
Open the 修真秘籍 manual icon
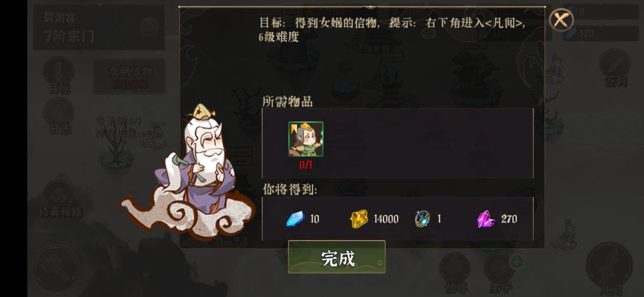[60, 198]
